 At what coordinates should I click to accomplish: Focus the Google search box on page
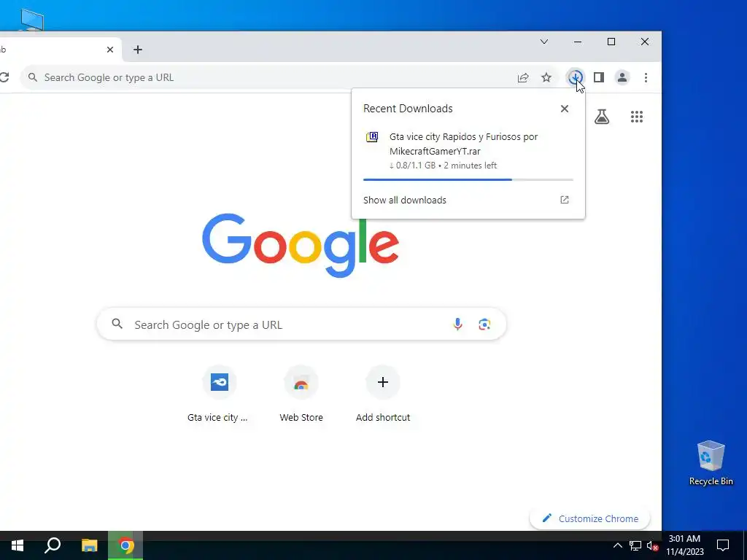(301, 324)
